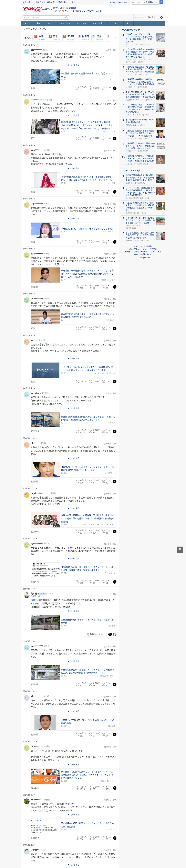Expand 荒木樹's comment with もっと見る
Screen dimensions: 186x868
73,611
